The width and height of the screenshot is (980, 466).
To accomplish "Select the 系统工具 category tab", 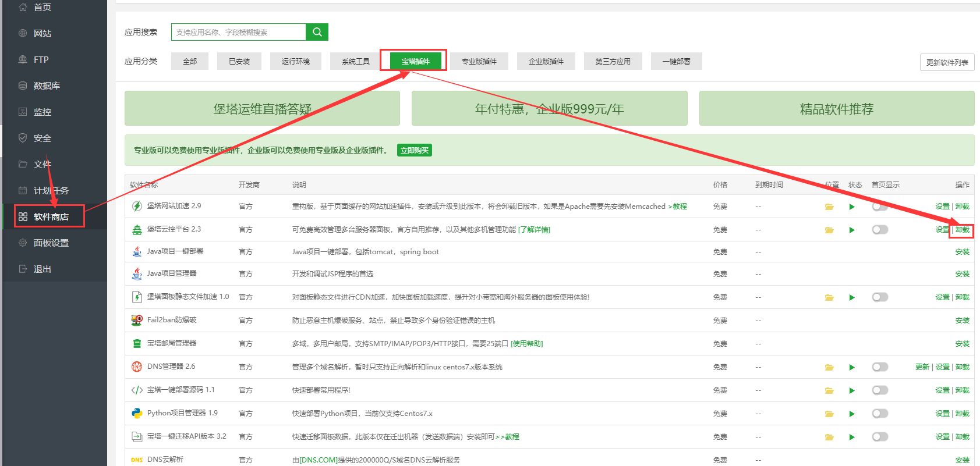I will point(356,61).
